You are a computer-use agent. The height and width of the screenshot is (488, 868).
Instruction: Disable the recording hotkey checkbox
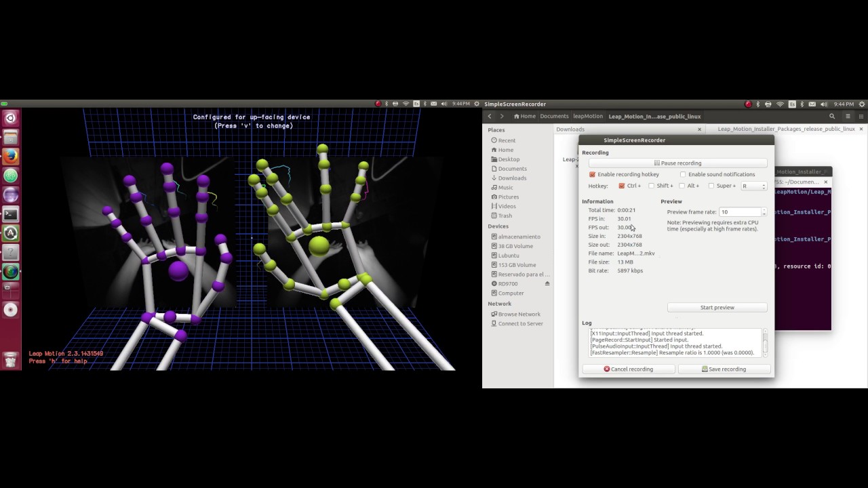pyautogui.click(x=592, y=174)
